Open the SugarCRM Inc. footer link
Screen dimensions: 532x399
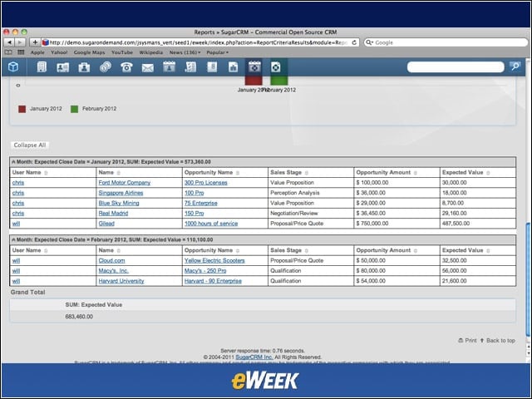click(x=254, y=357)
